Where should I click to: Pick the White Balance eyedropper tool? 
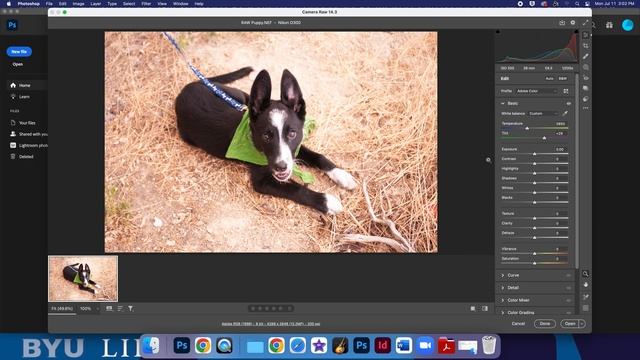pos(565,113)
